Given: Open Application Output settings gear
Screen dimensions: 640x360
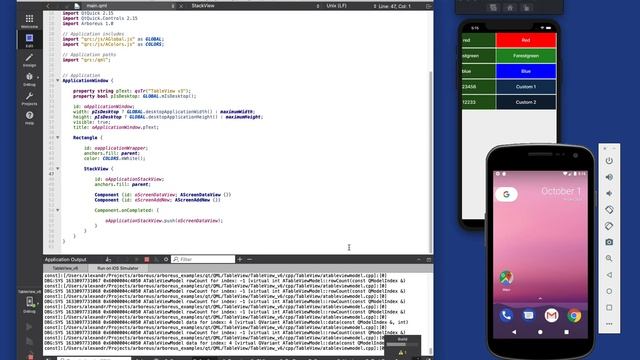Looking at the screenshot, I should [166, 260].
